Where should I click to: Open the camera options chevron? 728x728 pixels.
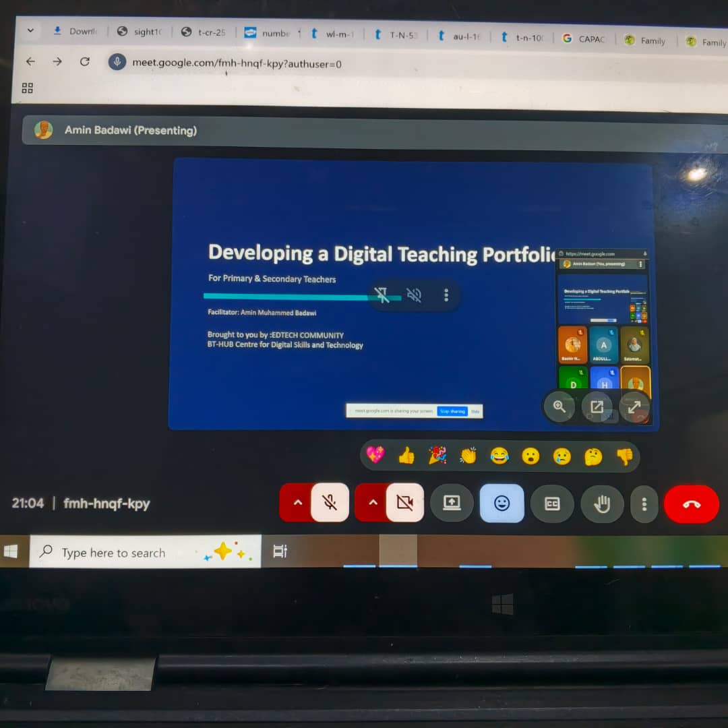click(x=373, y=503)
